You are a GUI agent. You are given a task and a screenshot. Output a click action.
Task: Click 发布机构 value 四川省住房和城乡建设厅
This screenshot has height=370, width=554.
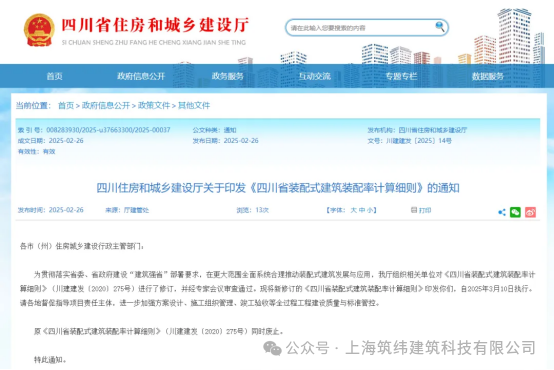[x=433, y=130]
